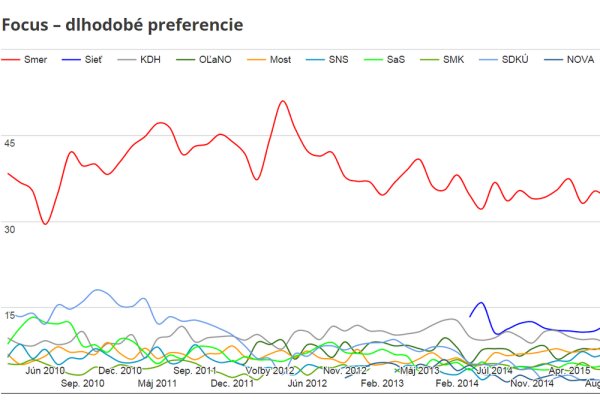Click the SaS green legend line
Viewport: 600px width, 400px height.
tap(371, 59)
